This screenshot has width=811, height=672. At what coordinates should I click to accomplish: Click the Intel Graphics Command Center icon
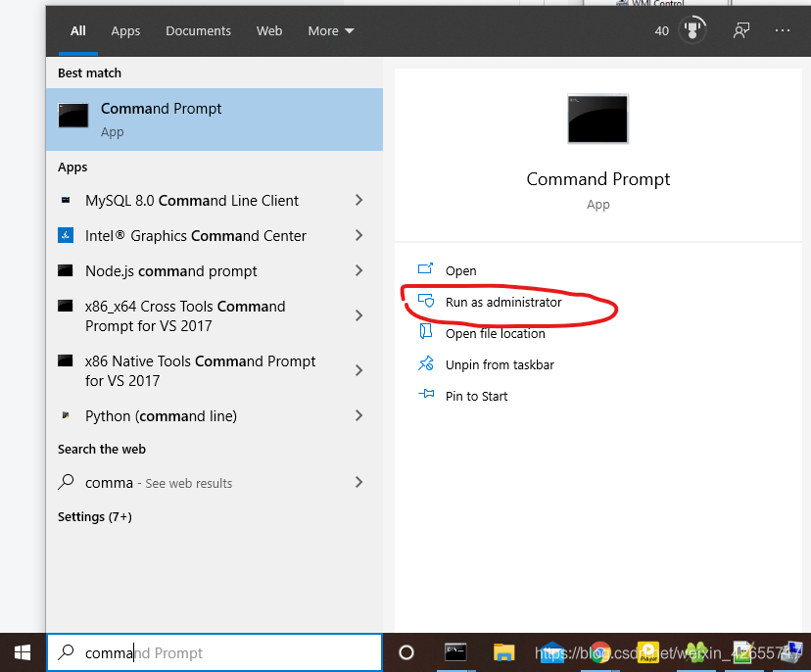pos(66,235)
